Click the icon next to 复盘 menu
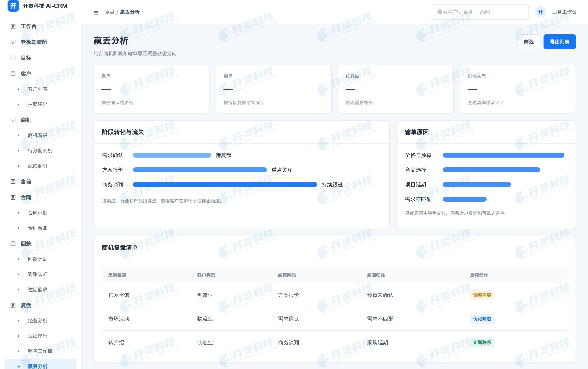The height and width of the screenshot is (369, 588). tap(13, 305)
